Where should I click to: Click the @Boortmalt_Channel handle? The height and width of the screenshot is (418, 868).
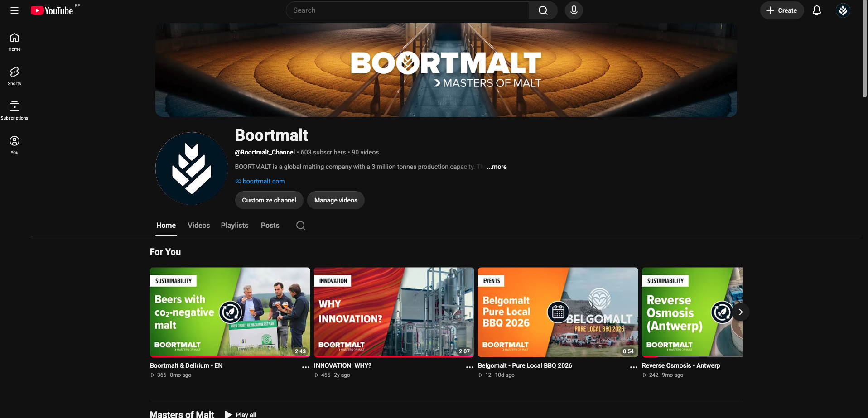click(265, 152)
